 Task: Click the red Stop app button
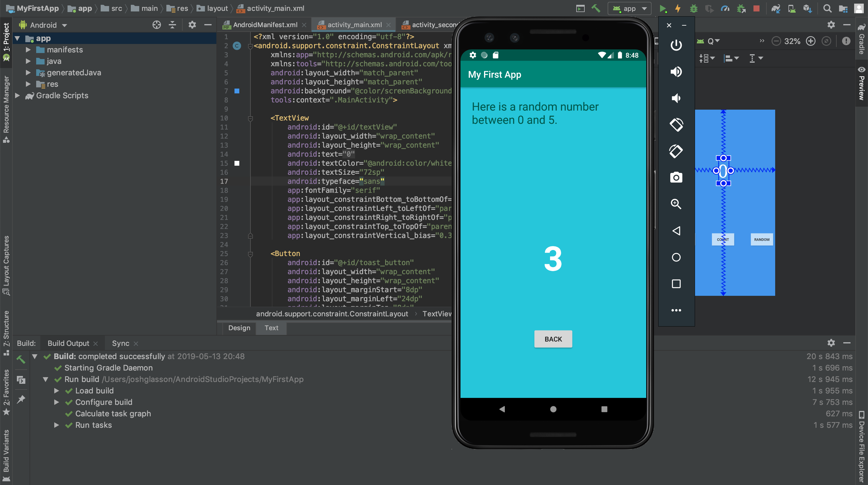point(756,8)
